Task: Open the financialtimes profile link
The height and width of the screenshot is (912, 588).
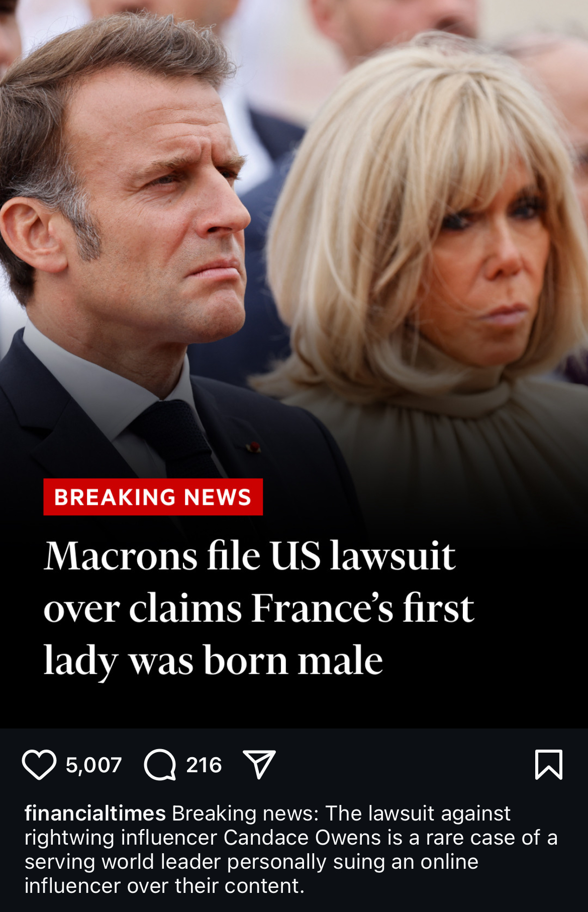Action: pyautogui.click(x=95, y=813)
